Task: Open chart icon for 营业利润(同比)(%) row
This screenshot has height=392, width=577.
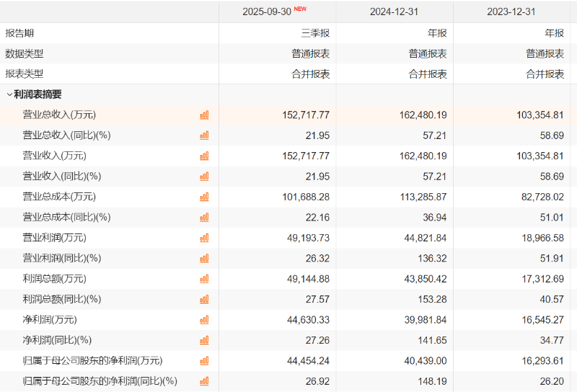Action: [204, 258]
